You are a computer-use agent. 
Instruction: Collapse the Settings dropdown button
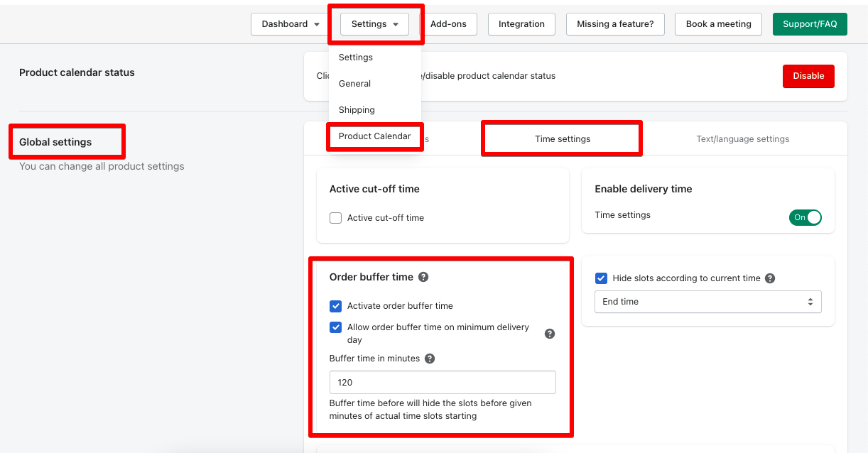[374, 24]
